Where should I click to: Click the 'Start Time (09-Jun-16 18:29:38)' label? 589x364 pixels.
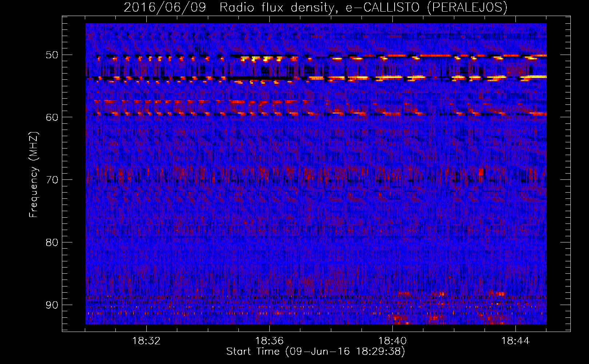pos(316,352)
